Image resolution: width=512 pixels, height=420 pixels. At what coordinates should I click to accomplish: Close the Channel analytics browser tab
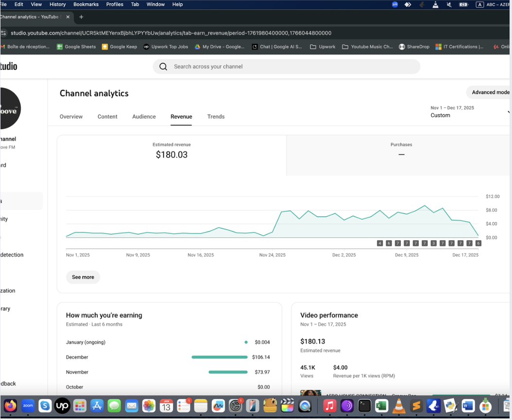pyautogui.click(x=68, y=17)
